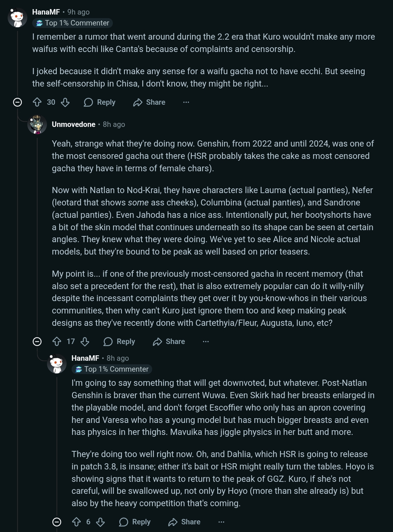This screenshot has width=393, height=532.
Task: Share HanaMF's top comment
Action: coord(149,103)
